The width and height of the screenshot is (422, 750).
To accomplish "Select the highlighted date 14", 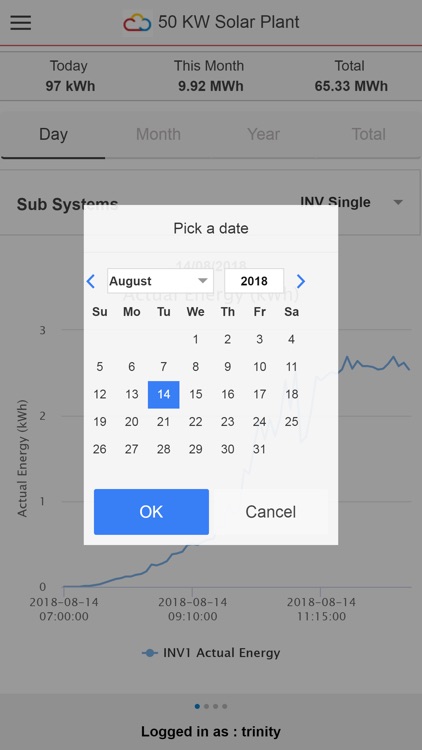I will [x=164, y=395].
